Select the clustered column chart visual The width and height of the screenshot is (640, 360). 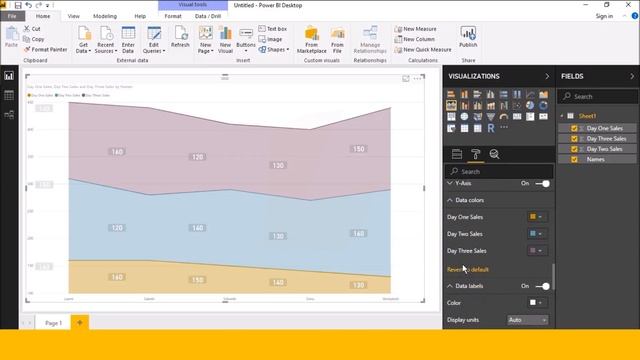point(491,95)
